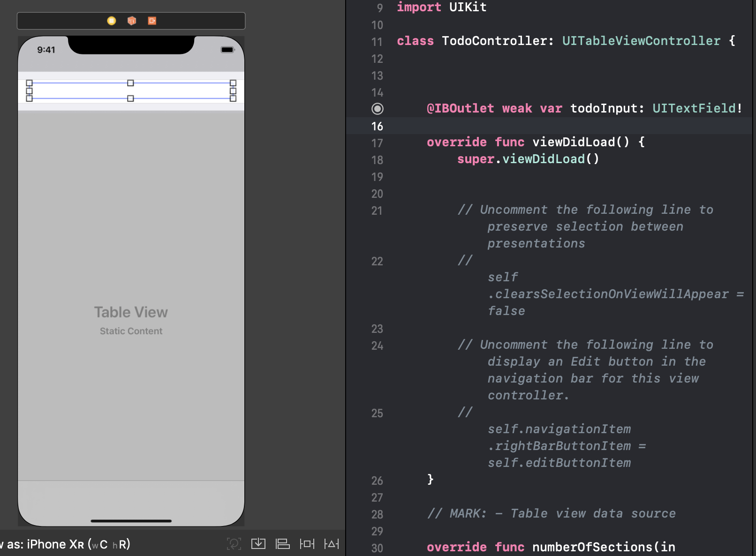
Task: Click the filled IBOutlet connection circle
Action: click(x=378, y=109)
